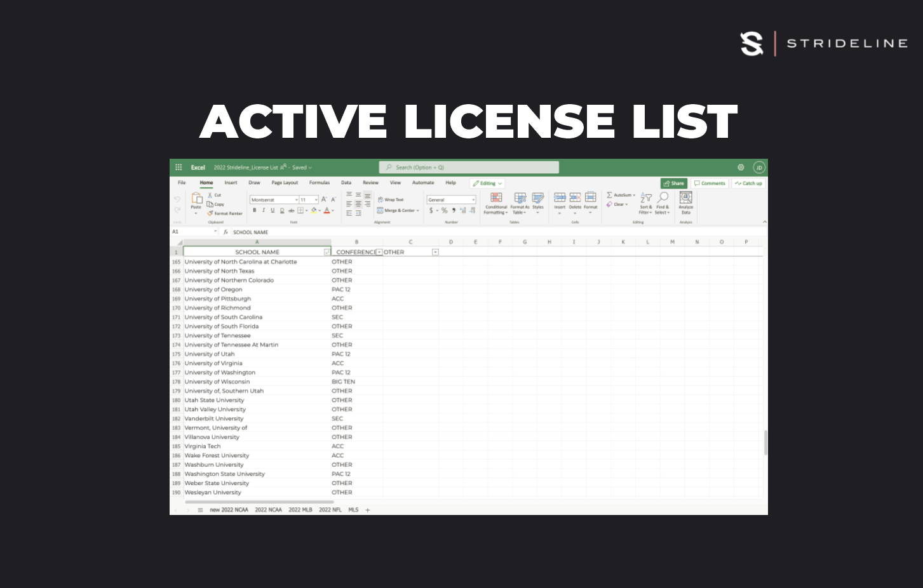Image resolution: width=923 pixels, height=588 pixels.
Task: Open font color dropdown arrow
Action: [333, 211]
